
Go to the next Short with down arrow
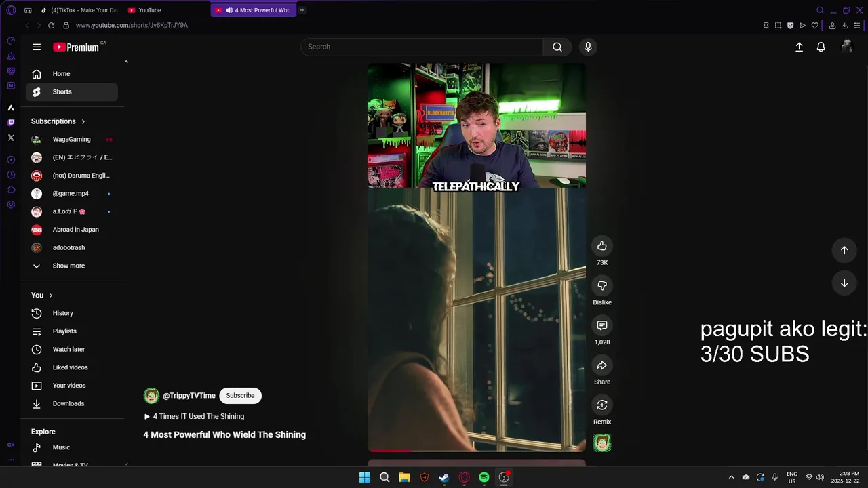(x=844, y=283)
